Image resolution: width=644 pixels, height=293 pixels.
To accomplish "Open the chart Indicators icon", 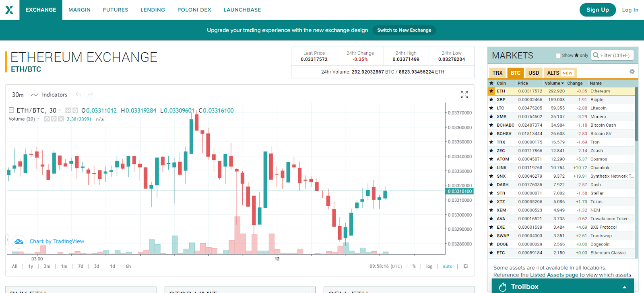I will point(35,95).
